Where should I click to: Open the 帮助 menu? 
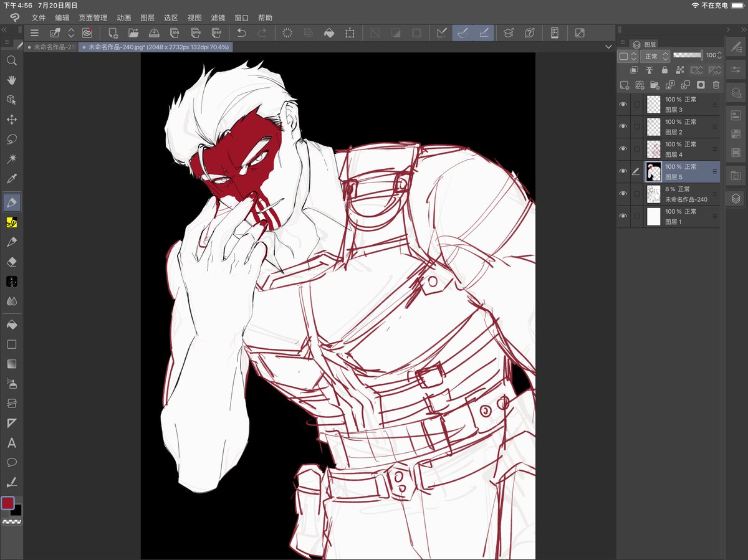[265, 18]
